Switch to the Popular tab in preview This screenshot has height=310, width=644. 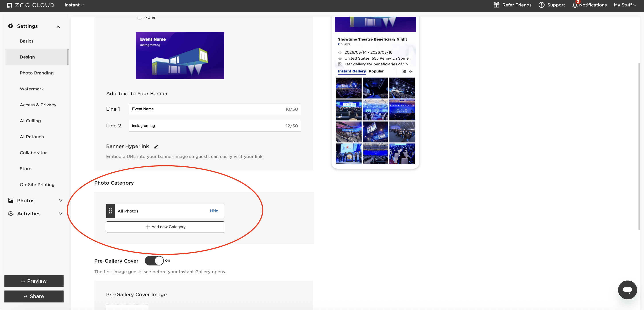(376, 71)
